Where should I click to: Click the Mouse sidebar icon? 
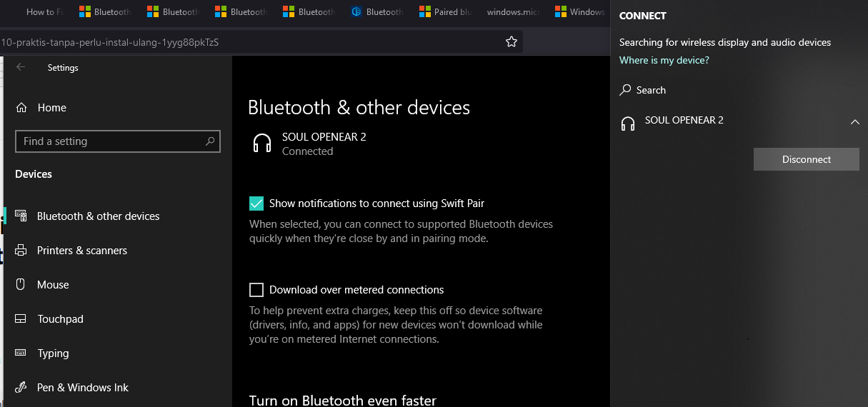tap(21, 284)
